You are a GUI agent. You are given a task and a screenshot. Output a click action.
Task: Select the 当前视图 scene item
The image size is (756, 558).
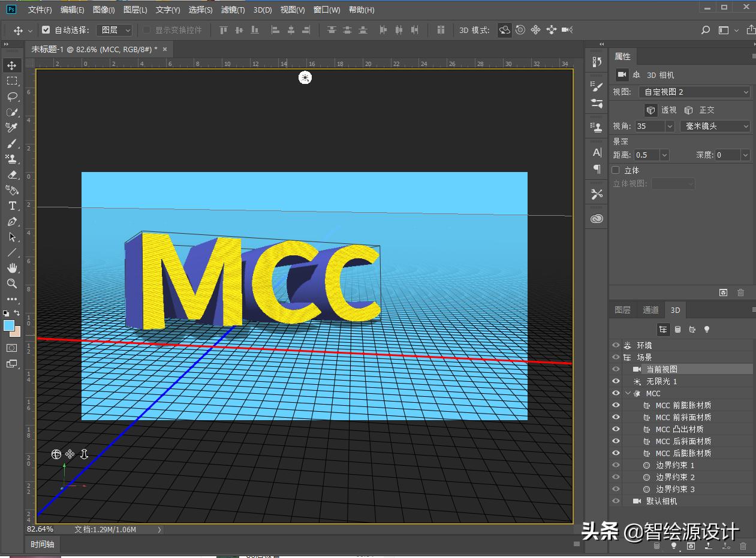662,369
